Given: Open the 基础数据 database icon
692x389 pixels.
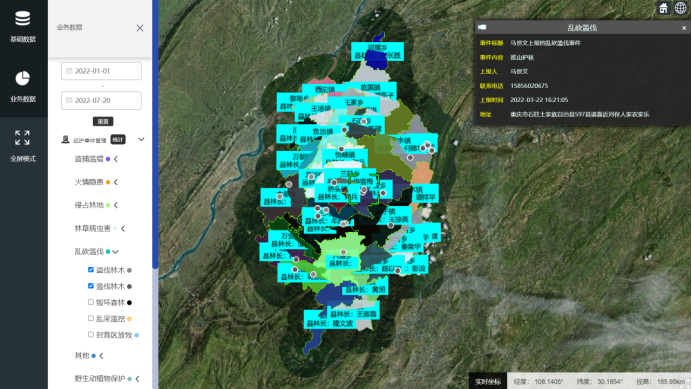Looking at the screenshot, I should pos(23,19).
